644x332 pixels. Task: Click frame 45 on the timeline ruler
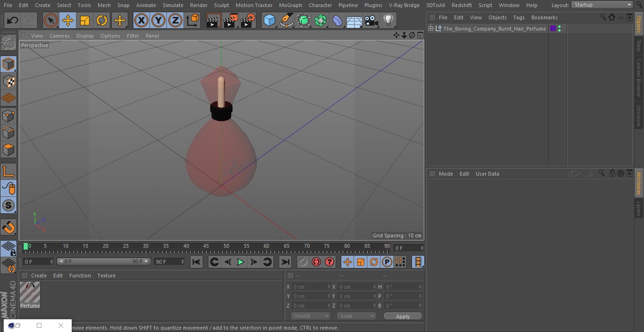tap(206, 246)
